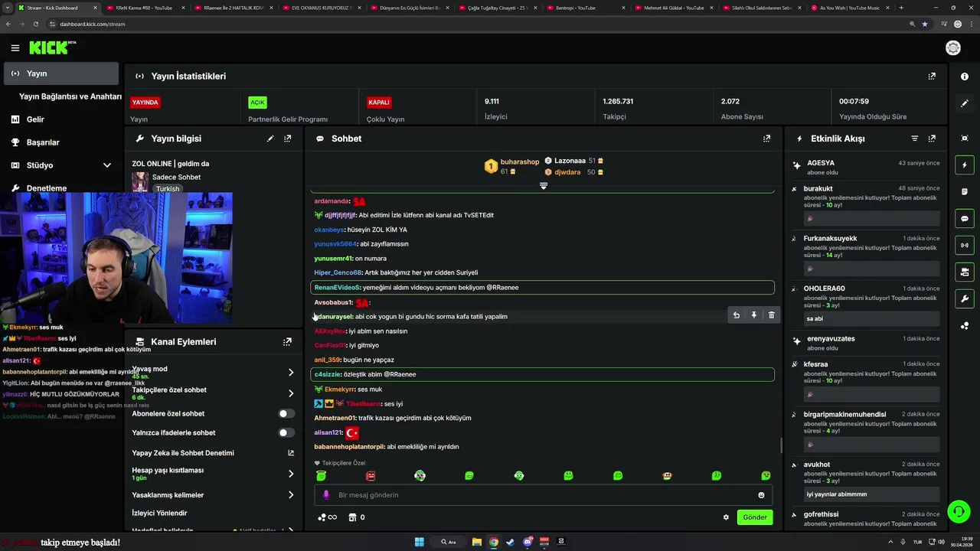Open Etkinlik Akışı filter icon

pos(914,139)
